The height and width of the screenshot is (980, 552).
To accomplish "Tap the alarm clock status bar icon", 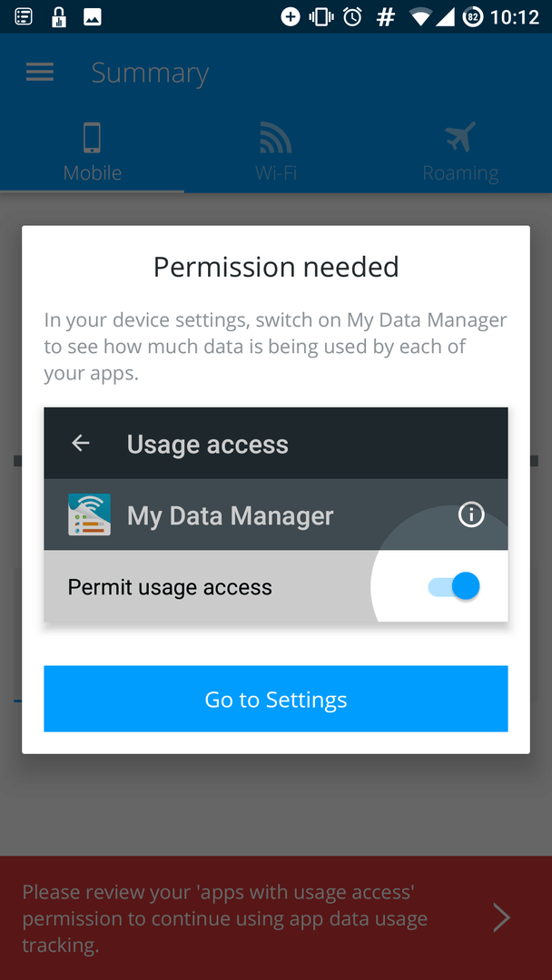I will [352, 16].
